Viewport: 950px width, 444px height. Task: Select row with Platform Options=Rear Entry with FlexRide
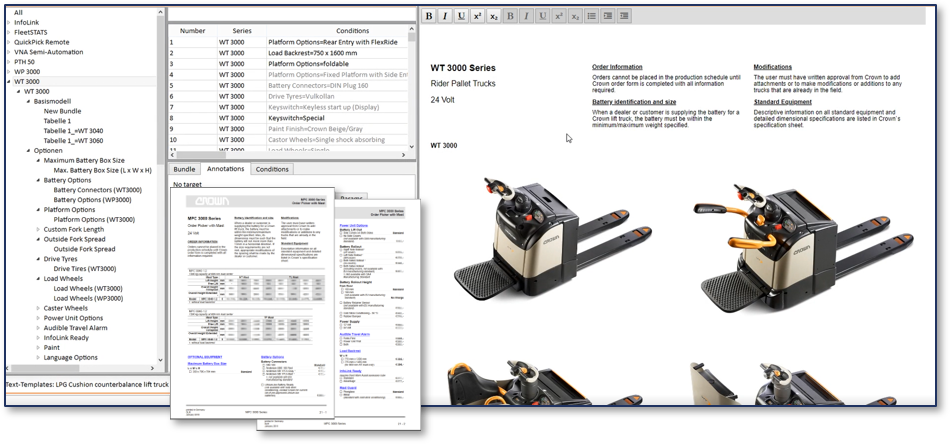tap(288, 42)
